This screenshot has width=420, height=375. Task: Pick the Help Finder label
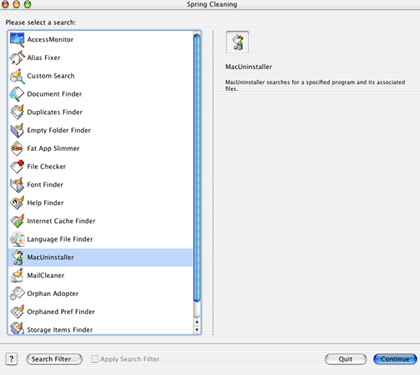pyautogui.click(x=45, y=203)
